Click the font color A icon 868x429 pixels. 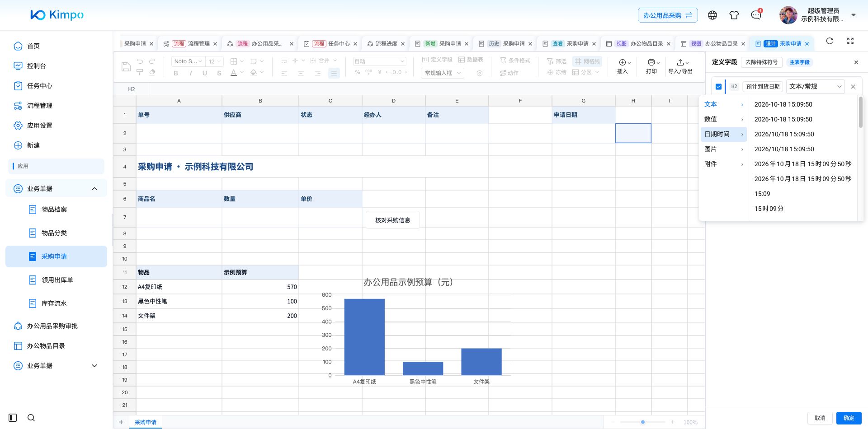[x=234, y=73]
